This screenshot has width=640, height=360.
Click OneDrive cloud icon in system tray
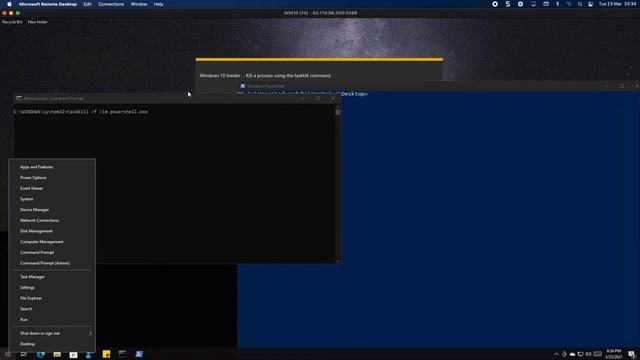pyautogui.click(x=572, y=354)
